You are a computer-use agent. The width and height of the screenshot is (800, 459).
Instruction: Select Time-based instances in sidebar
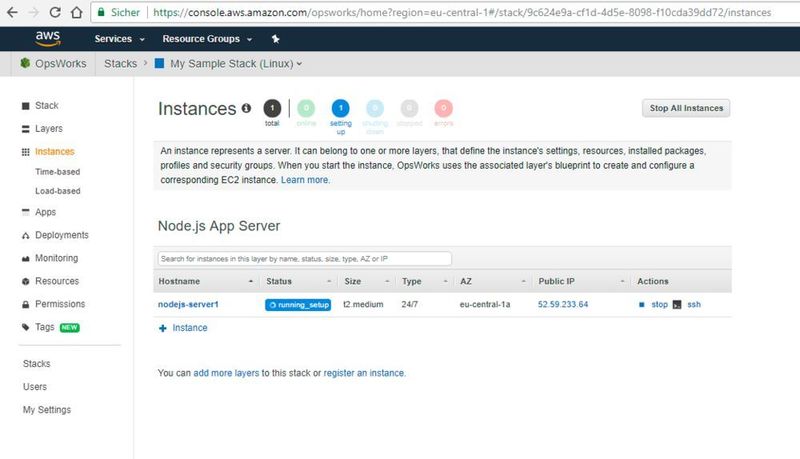coord(58,172)
